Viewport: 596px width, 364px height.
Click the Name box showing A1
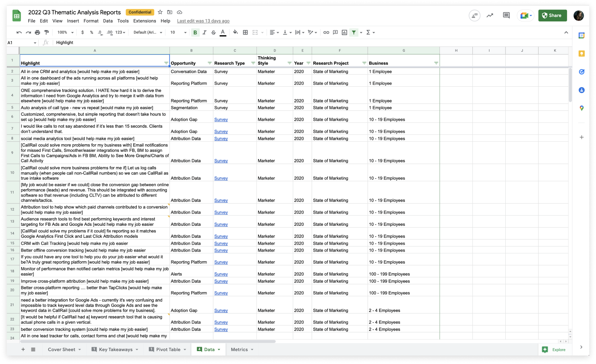pos(22,43)
